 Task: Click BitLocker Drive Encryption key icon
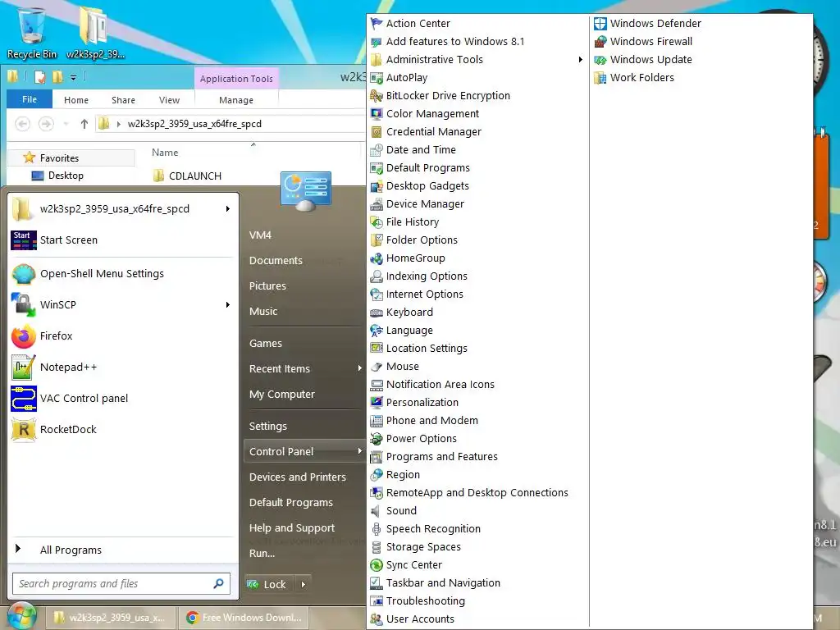click(377, 96)
